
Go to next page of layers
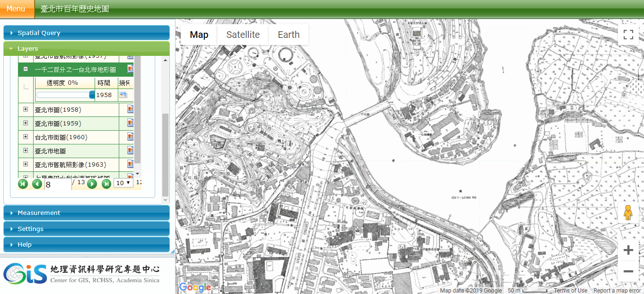click(x=92, y=184)
